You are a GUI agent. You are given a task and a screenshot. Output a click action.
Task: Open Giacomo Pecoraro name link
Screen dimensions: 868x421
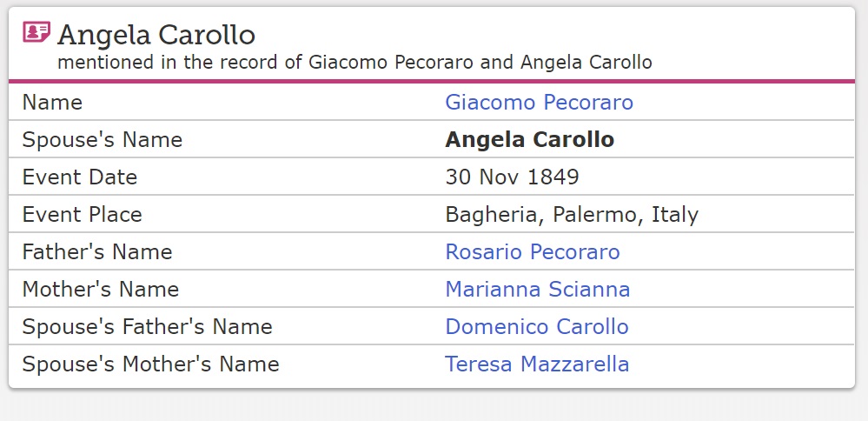click(x=539, y=103)
